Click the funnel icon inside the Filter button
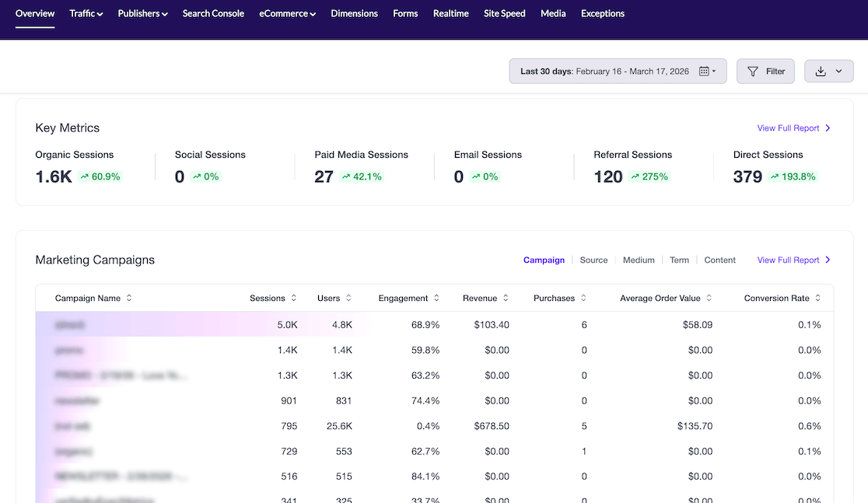This screenshot has height=503, width=868. coord(751,71)
